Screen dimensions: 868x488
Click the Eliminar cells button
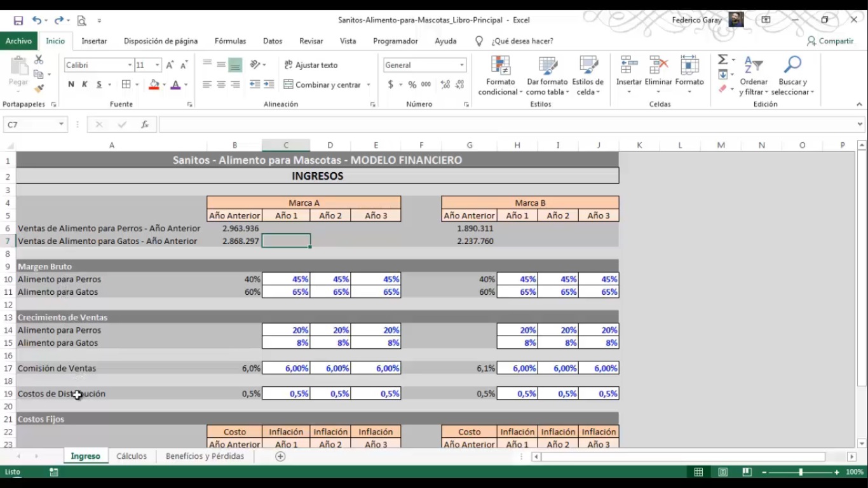tap(658, 76)
